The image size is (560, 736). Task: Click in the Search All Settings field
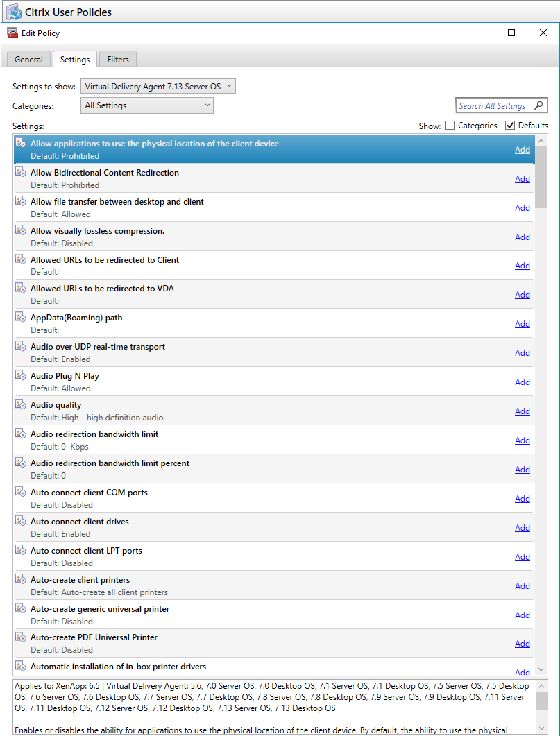495,105
